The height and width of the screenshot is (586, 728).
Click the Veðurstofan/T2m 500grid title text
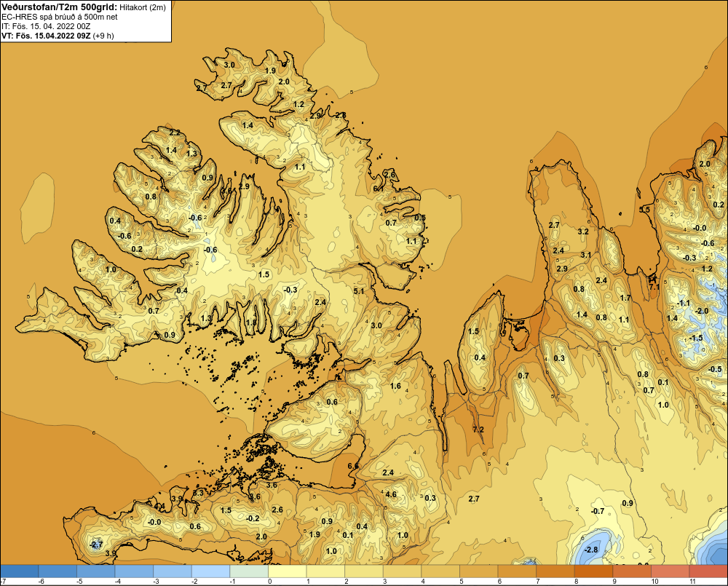[58, 7]
